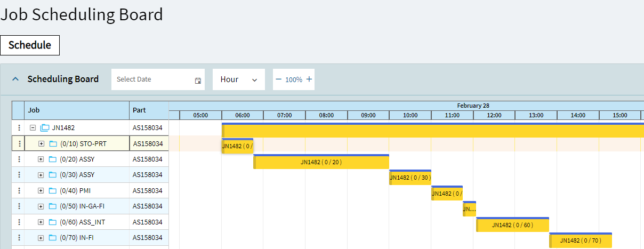
Task: Click the zoom in plus icon
Action: point(309,79)
